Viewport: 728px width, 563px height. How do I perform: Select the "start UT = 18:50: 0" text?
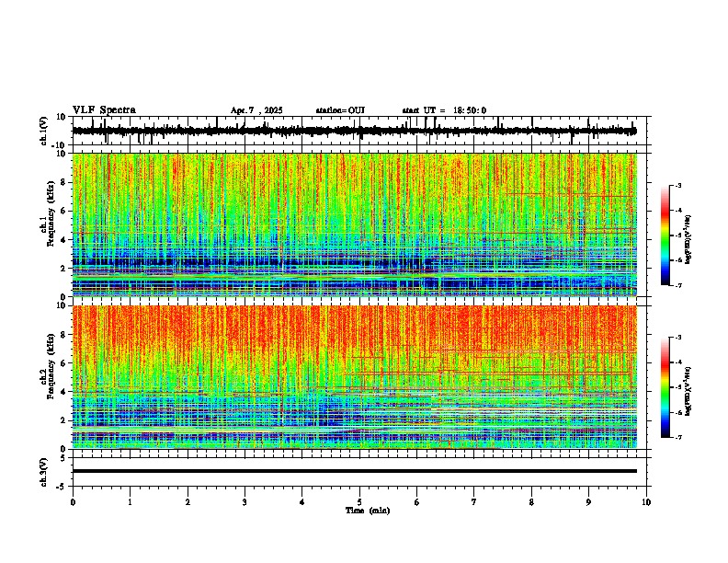tap(444, 110)
